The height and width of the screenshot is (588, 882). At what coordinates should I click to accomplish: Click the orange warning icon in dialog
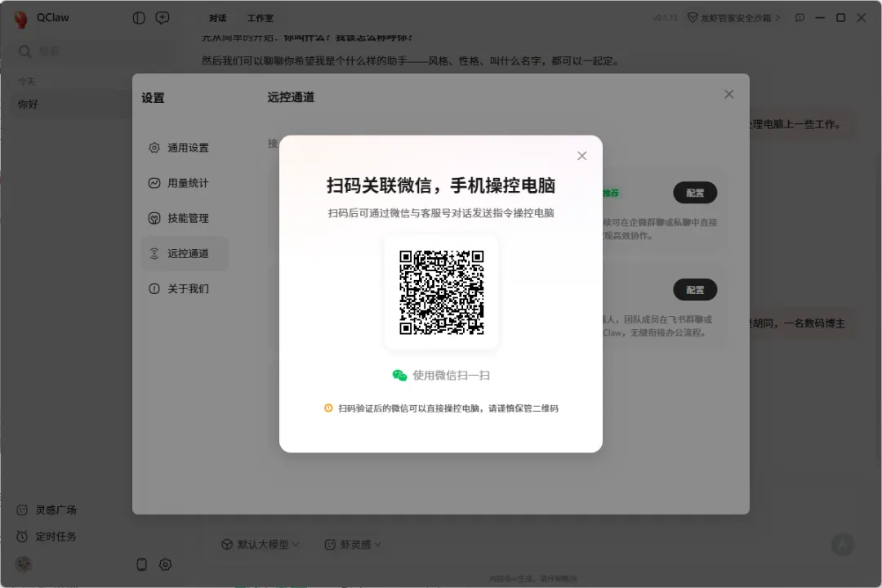pyautogui.click(x=328, y=408)
